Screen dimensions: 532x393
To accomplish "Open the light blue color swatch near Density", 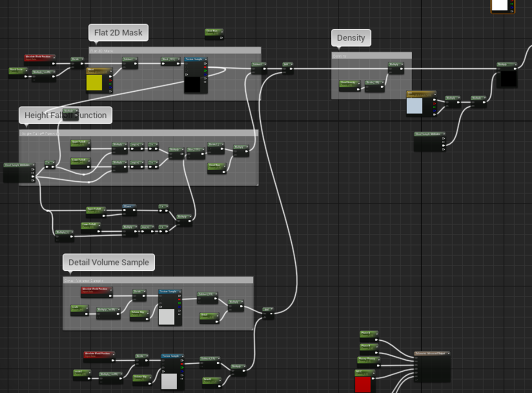I will point(415,107).
